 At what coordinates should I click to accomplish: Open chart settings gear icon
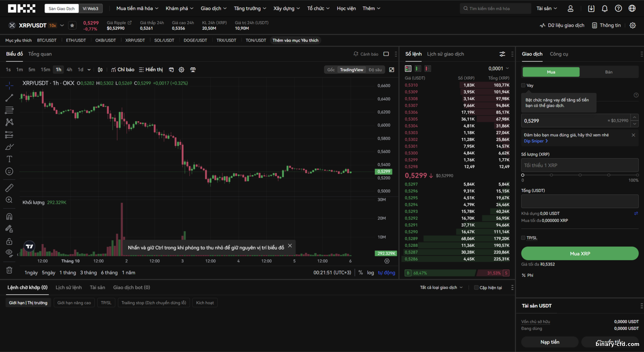pyautogui.click(x=181, y=70)
